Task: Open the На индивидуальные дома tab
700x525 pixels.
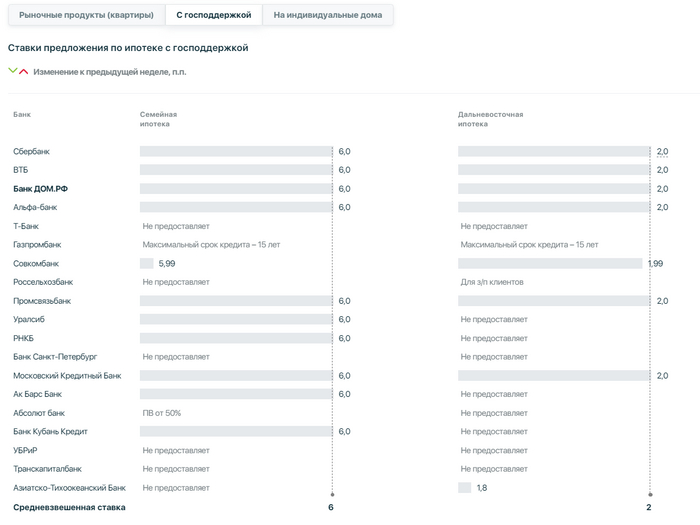Action: coord(328,15)
